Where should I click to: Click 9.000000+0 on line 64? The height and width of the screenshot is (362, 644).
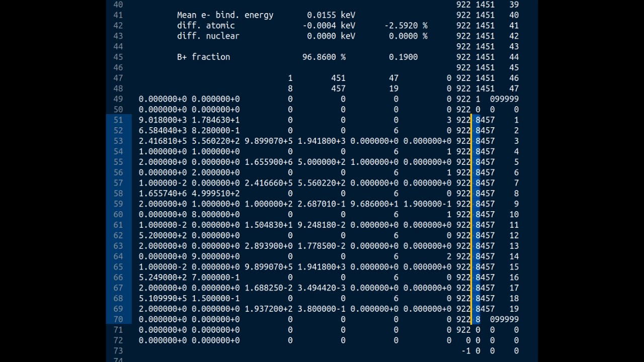click(x=215, y=256)
